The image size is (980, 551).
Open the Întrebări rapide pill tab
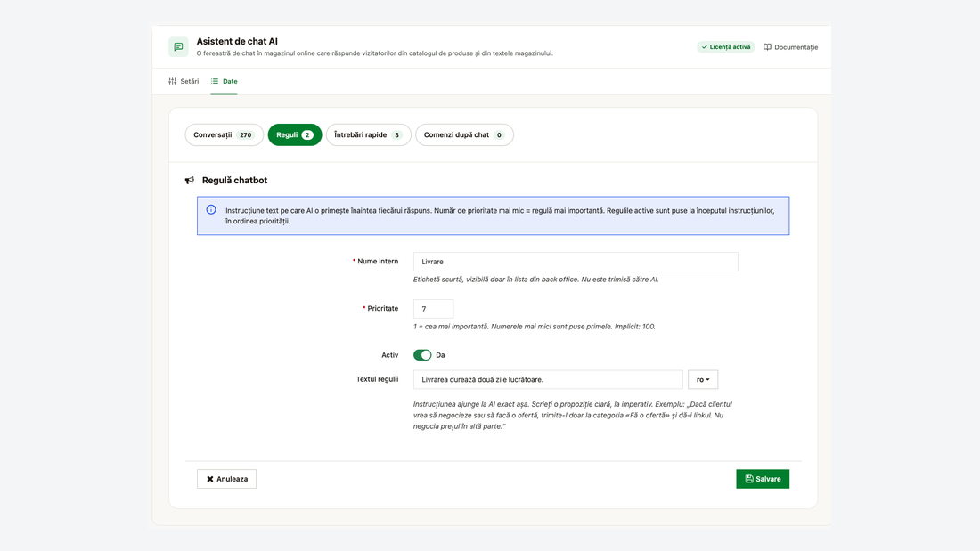[x=369, y=135]
